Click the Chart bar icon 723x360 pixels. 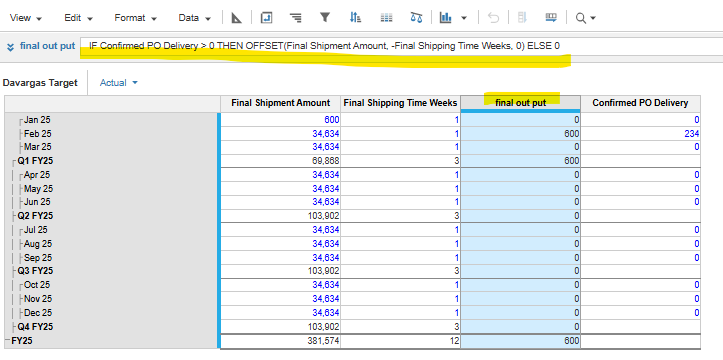tap(445, 18)
